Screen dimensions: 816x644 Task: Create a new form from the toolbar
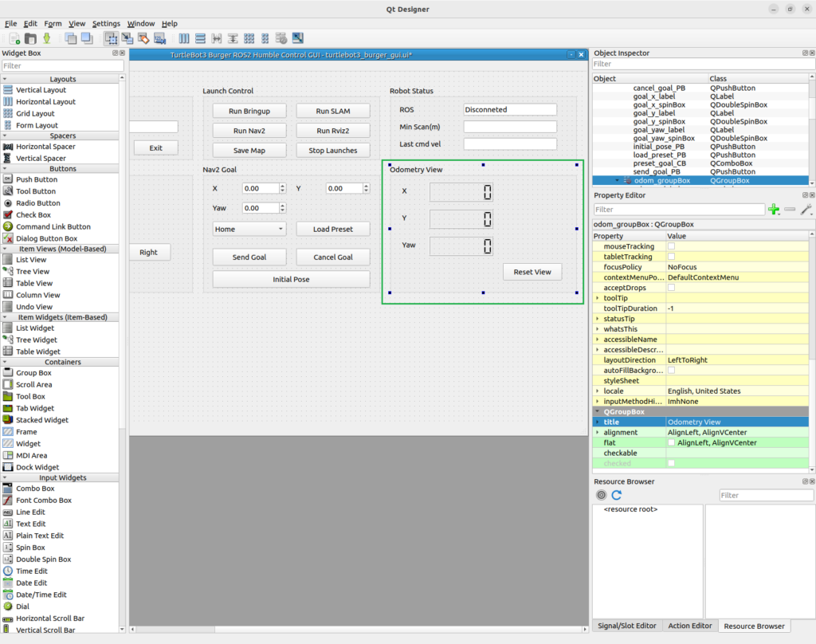[x=14, y=38]
